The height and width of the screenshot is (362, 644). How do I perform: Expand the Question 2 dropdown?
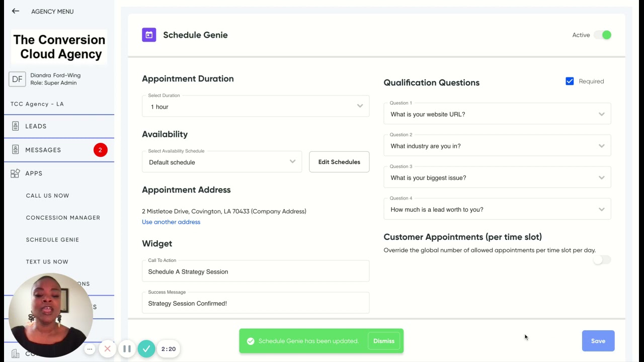[x=497, y=145]
